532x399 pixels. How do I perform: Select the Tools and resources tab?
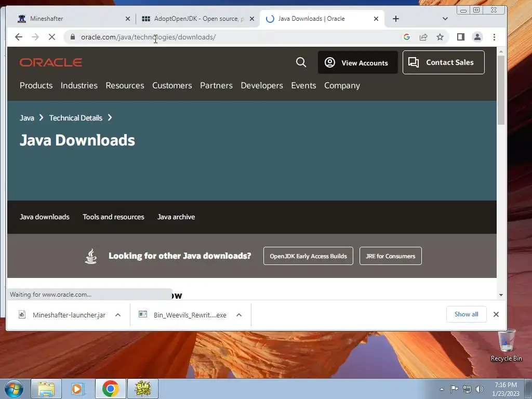[x=113, y=217]
